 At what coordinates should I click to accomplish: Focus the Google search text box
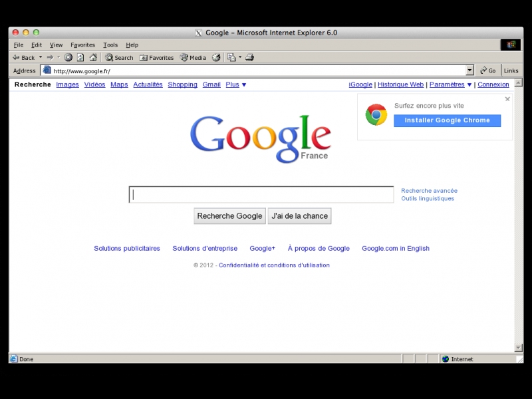pos(261,194)
